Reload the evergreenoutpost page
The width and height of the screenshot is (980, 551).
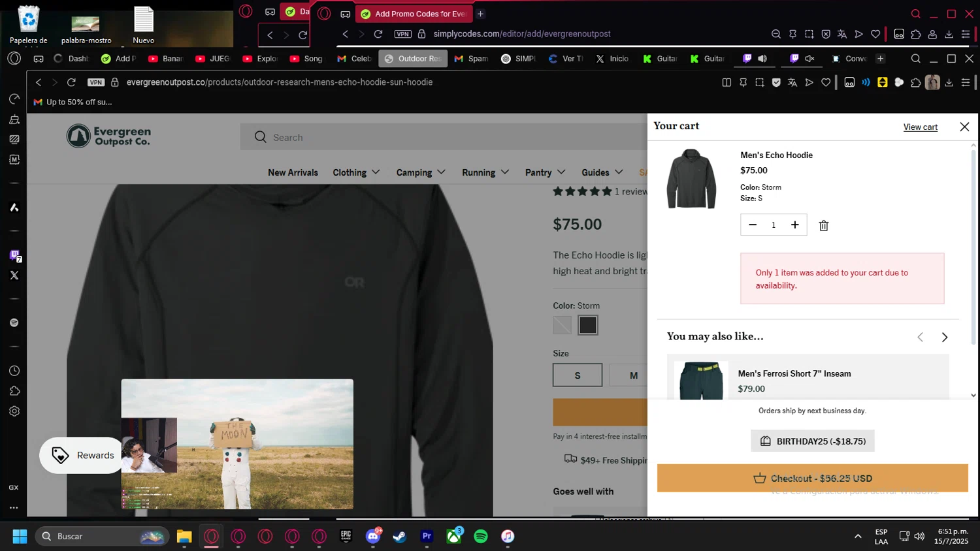coord(71,82)
